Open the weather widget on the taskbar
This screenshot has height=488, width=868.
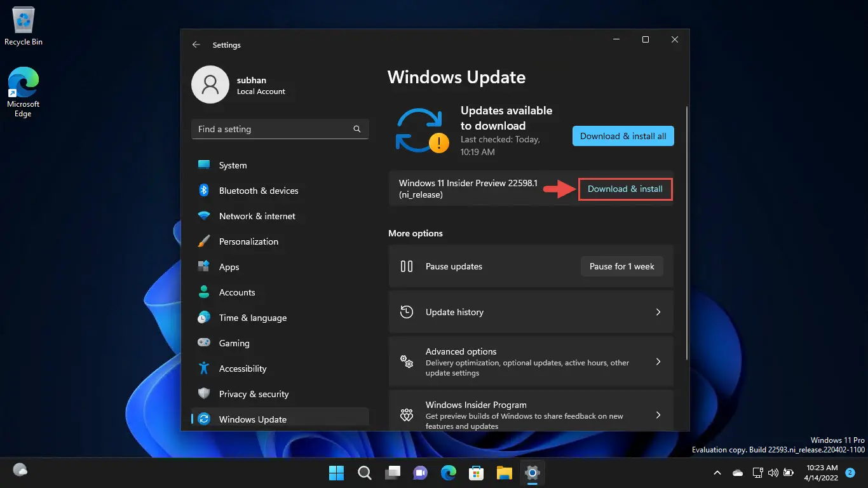(20, 470)
